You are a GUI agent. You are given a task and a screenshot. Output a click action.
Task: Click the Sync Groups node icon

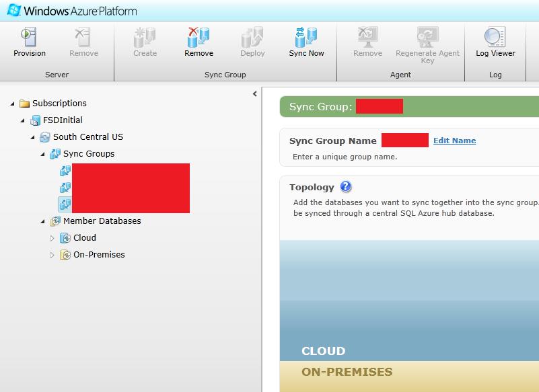pos(55,154)
